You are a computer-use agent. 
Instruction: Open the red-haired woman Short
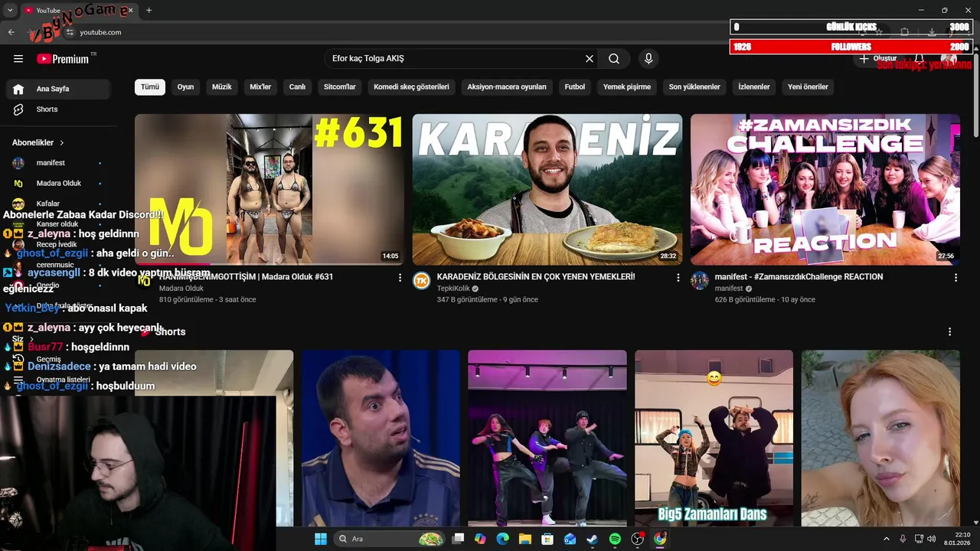880,439
